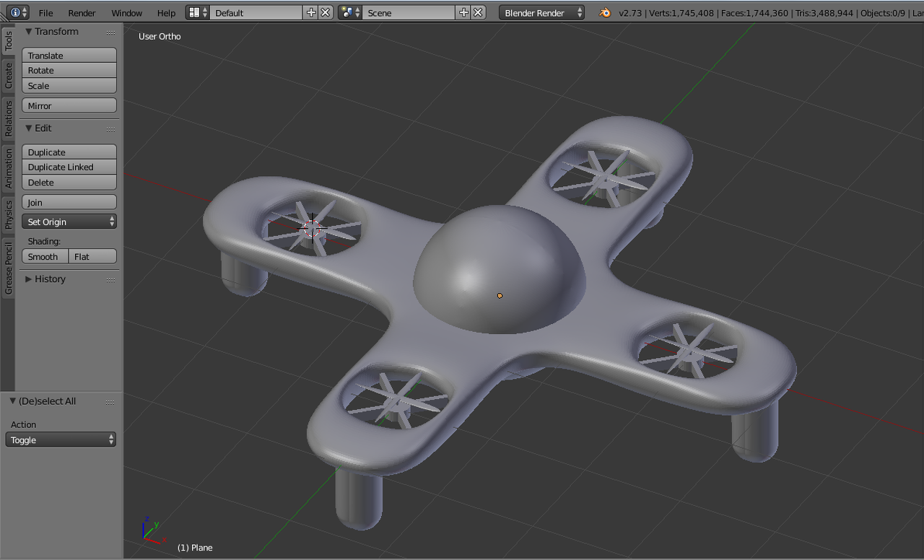Switch to the Physics tab
This screenshot has width=924, height=560.
tap(9, 215)
